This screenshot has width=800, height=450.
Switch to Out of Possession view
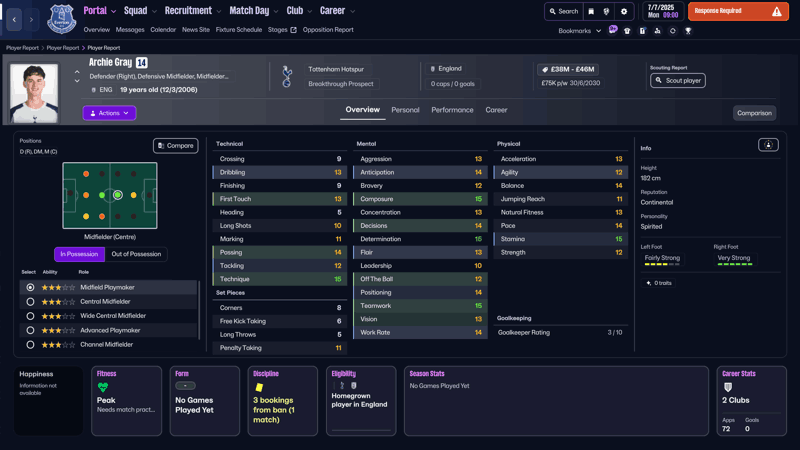tap(136, 254)
